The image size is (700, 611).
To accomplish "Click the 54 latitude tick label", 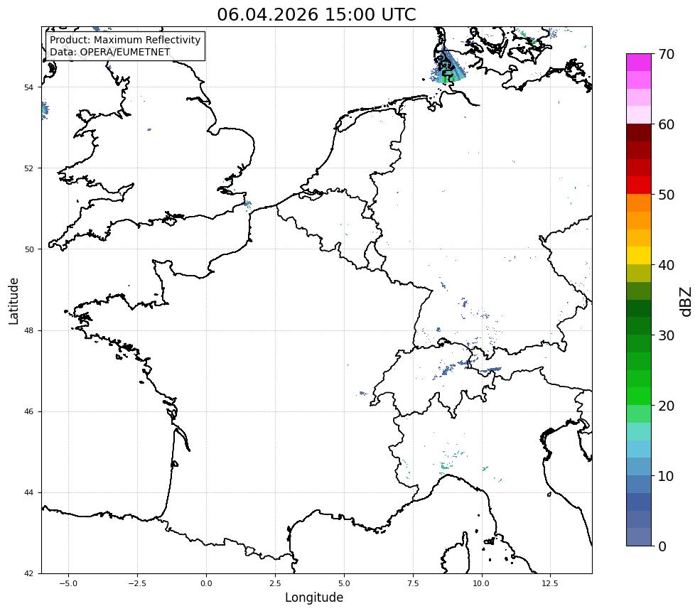I will (28, 87).
